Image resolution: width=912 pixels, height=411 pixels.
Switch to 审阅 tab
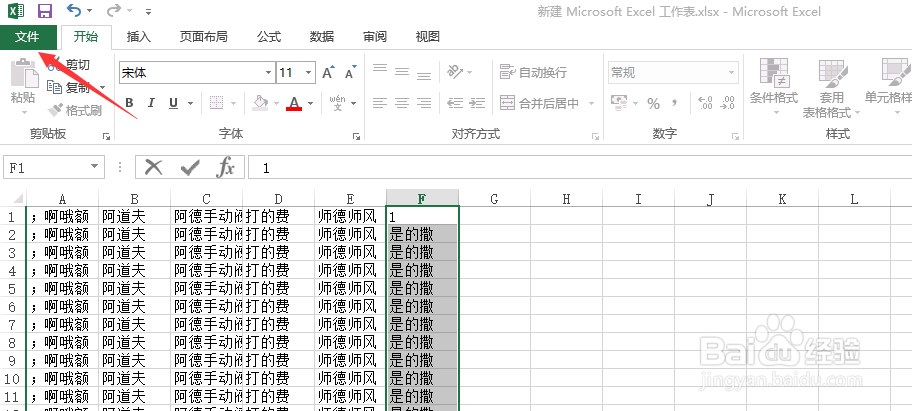coord(375,37)
